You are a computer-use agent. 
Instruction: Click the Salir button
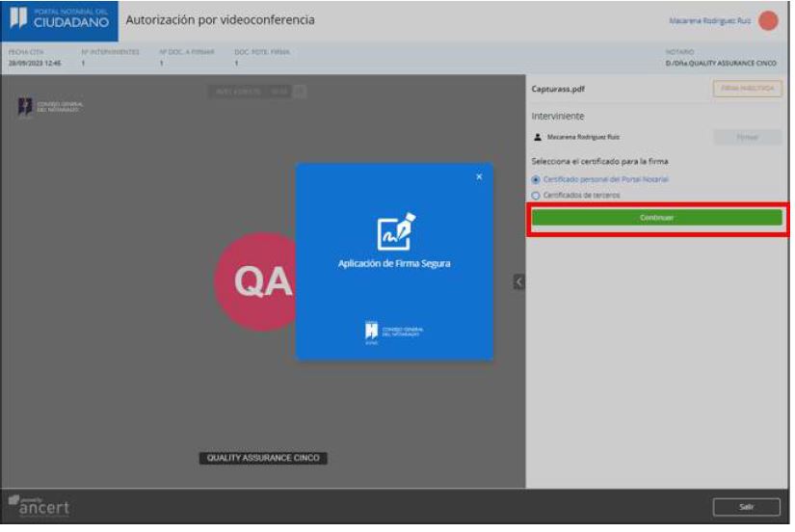(x=747, y=507)
